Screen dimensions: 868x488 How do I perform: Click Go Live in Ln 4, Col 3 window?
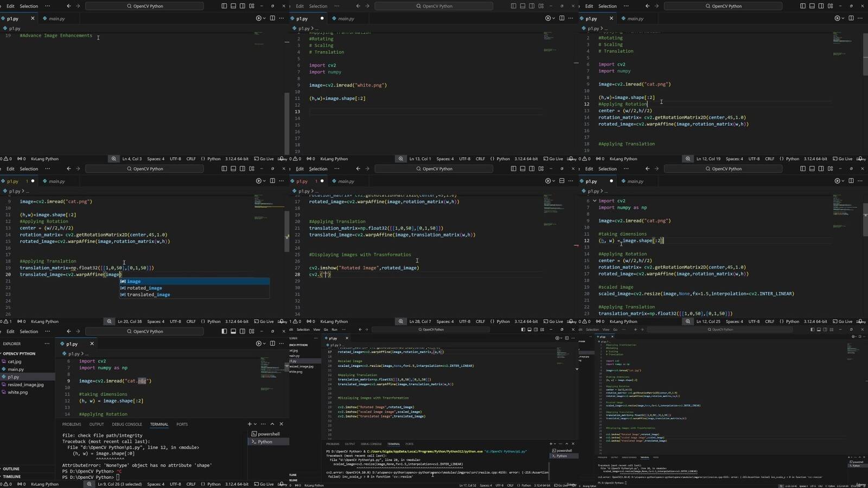tap(264, 159)
